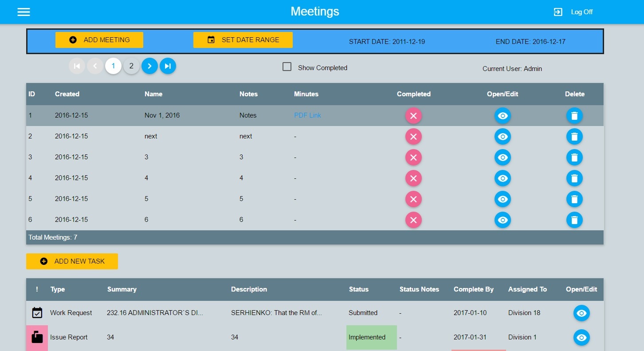Click the Created column header

click(67, 94)
